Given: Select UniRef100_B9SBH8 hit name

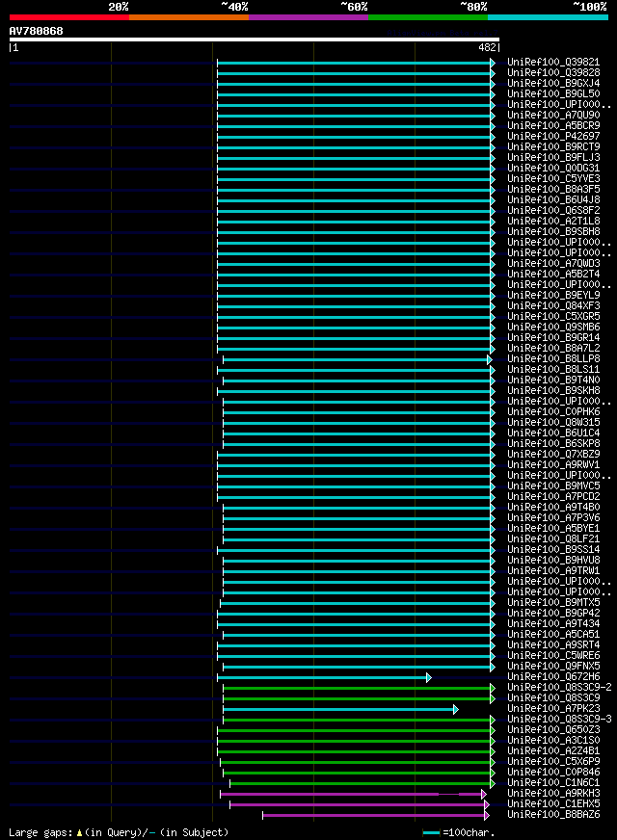Looking at the screenshot, I should click(x=553, y=231).
